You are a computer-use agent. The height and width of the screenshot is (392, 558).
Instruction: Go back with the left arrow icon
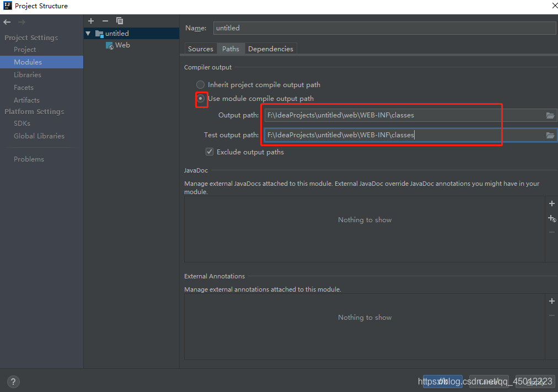coord(7,22)
